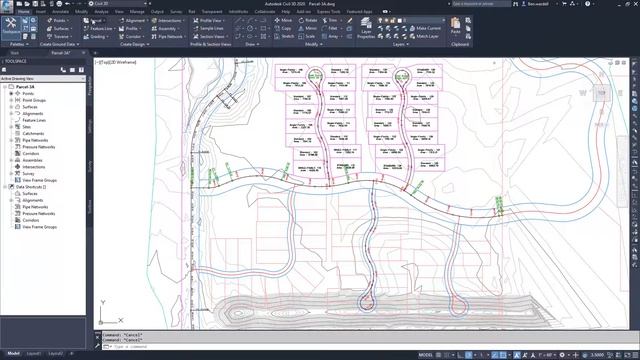Click the Profile View tool

(x=208, y=20)
